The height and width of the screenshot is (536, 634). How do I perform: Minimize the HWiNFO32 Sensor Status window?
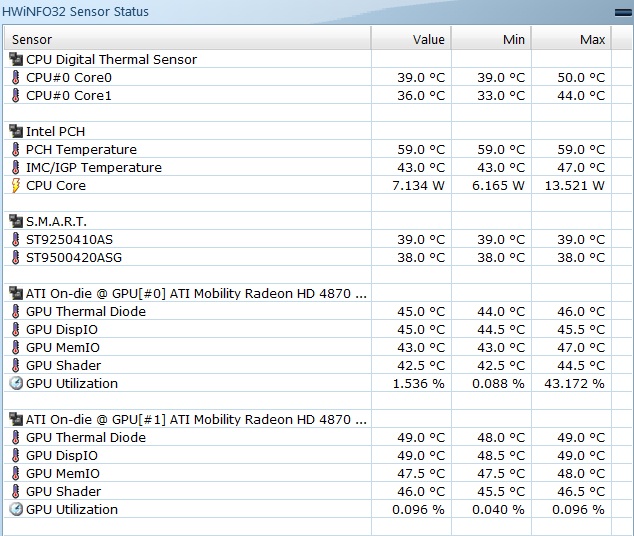point(623,13)
